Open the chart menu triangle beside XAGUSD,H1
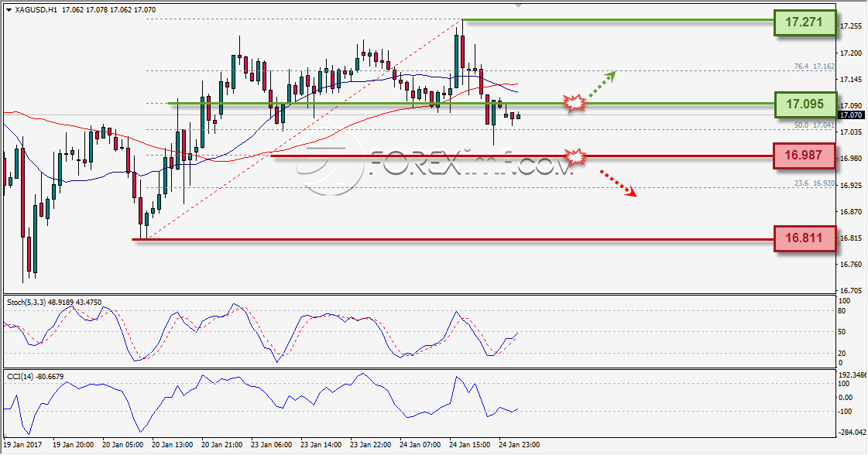 (9, 10)
